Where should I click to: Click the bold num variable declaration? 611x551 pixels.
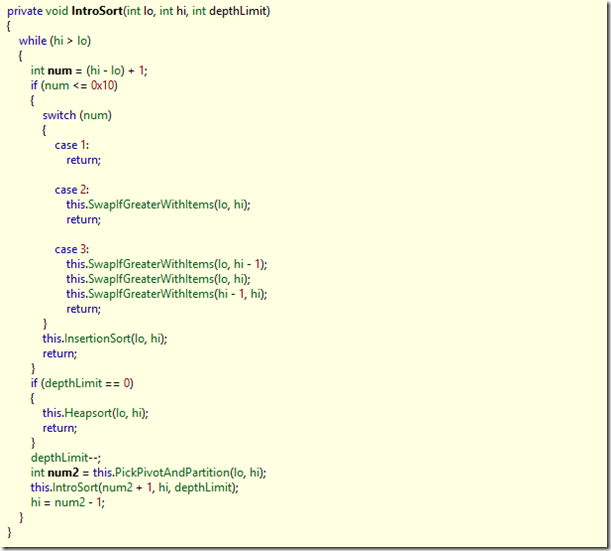[x=59, y=70]
